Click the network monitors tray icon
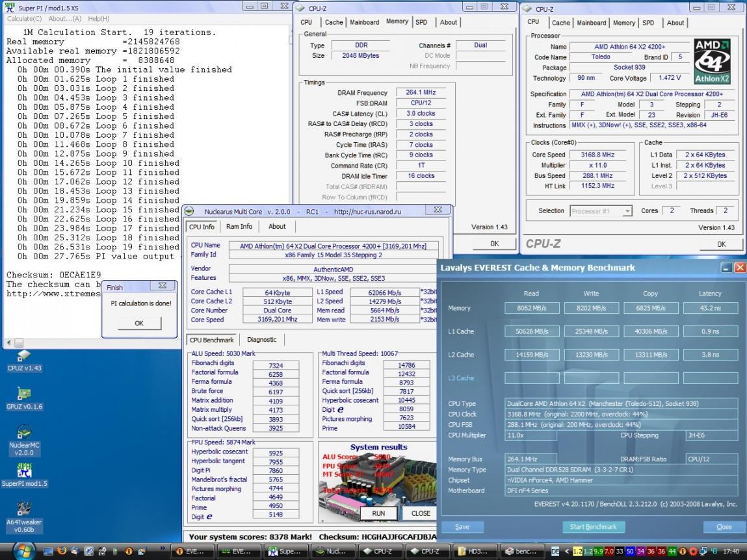This screenshot has height=560, width=747. [x=703, y=552]
